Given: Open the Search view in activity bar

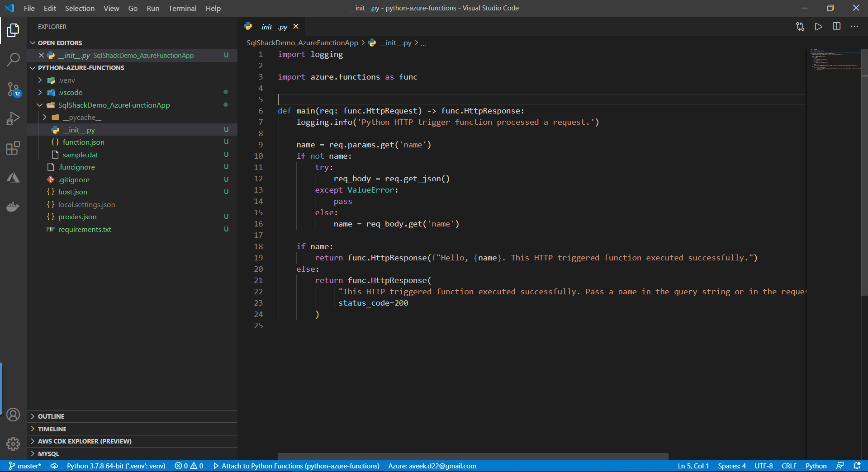Looking at the screenshot, I should click(13, 59).
